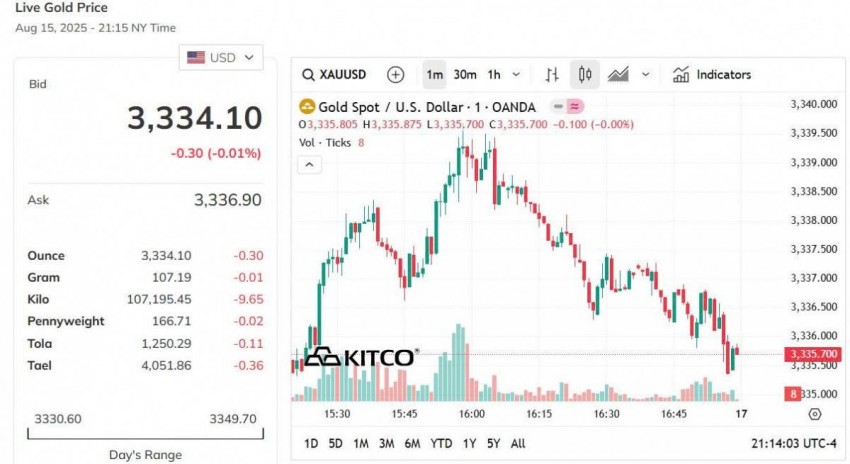This screenshot has width=850, height=464.
Task: Select the candlestick chart style icon
Action: tap(585, 74)
